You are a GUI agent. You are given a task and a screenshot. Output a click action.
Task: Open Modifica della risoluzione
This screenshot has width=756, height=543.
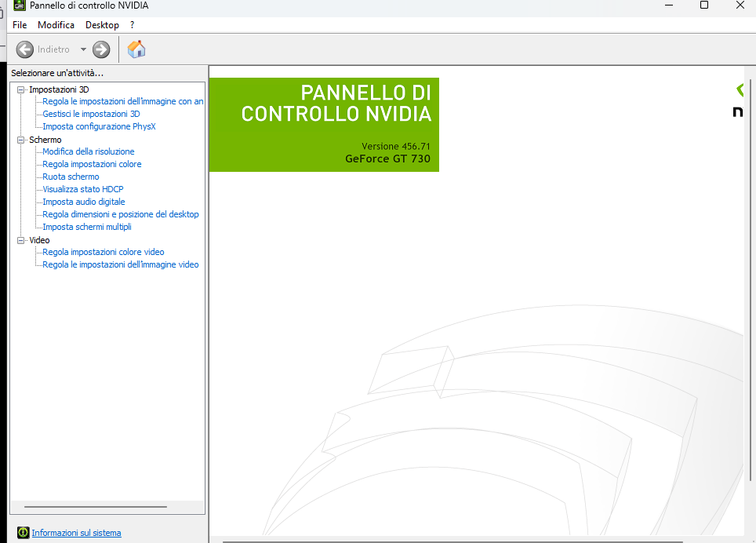(x=89, y=151)
